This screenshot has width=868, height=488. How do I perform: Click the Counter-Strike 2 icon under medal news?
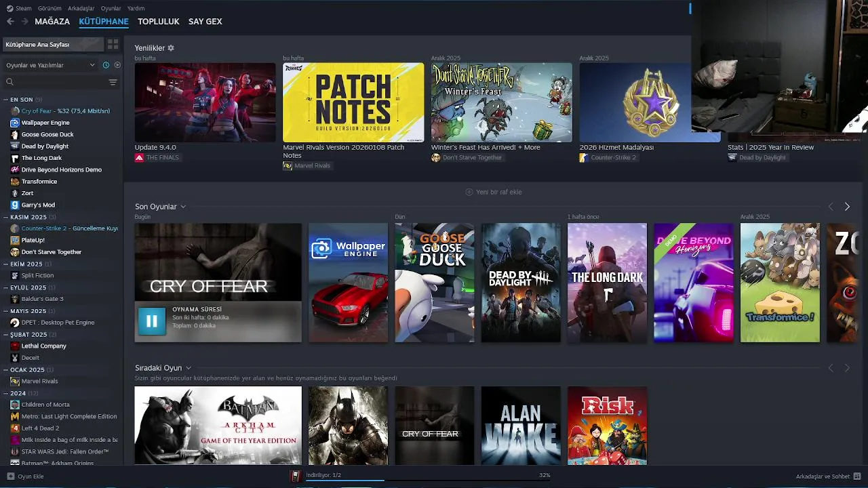[x=584, y=157]
